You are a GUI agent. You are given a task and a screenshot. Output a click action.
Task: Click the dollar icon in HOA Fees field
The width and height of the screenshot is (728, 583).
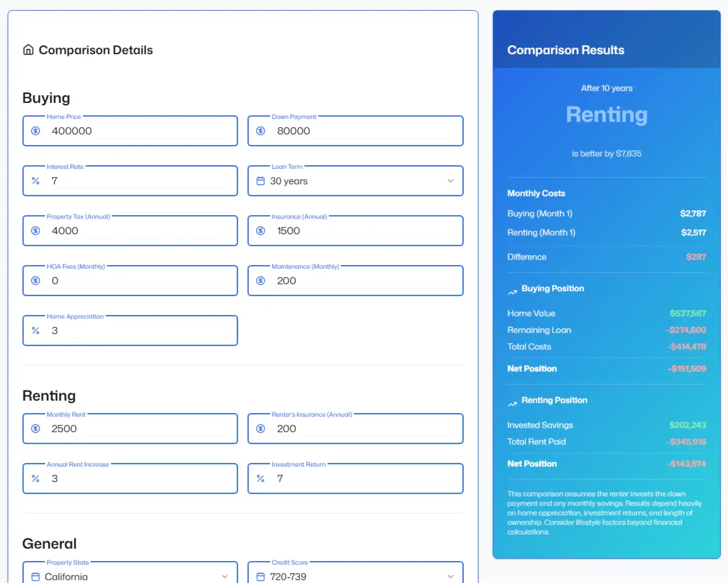[x=36, y=281]
